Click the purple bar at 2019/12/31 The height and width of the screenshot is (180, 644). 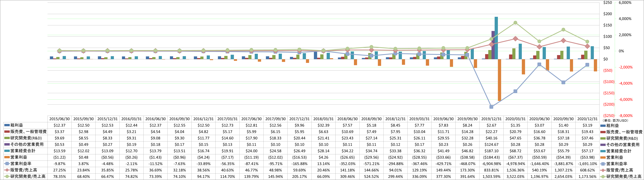(493, 45)
